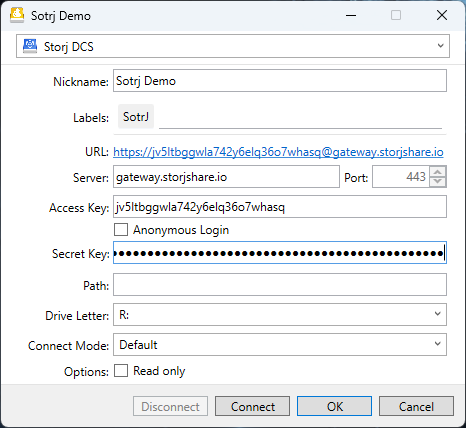
Task: Decrease the Port value with down arrow
Action: (438, 182)
